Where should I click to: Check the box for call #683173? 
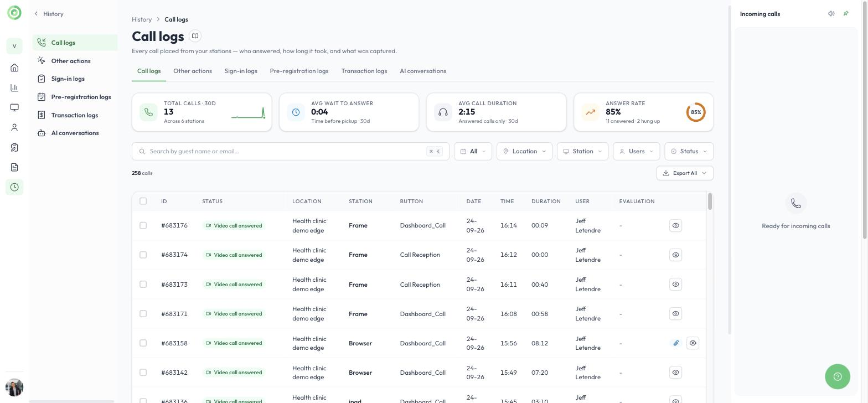(143, 285)
